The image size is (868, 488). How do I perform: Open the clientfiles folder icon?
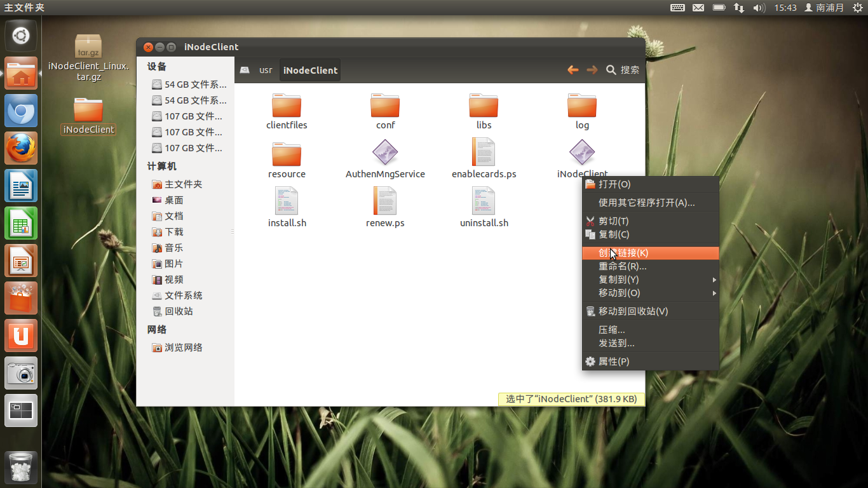click(287, 105)
